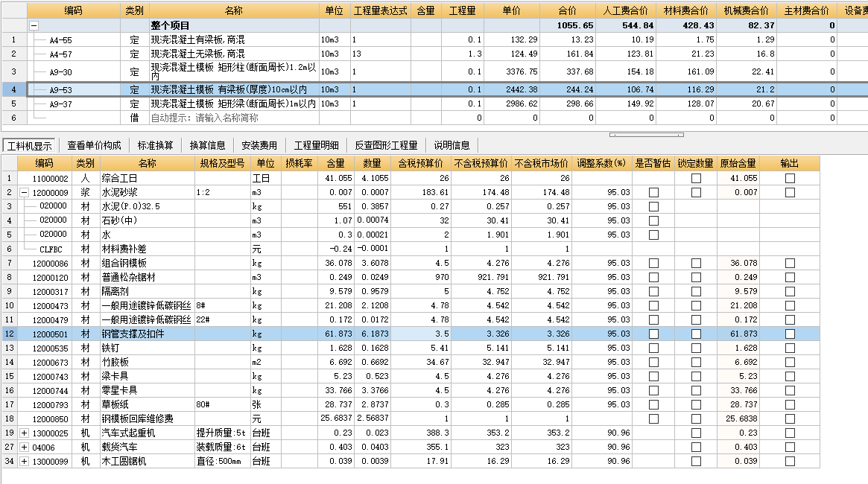868x484 pixels.
Task: Click material name 普通松杂锯材
Action: (128, 277)
